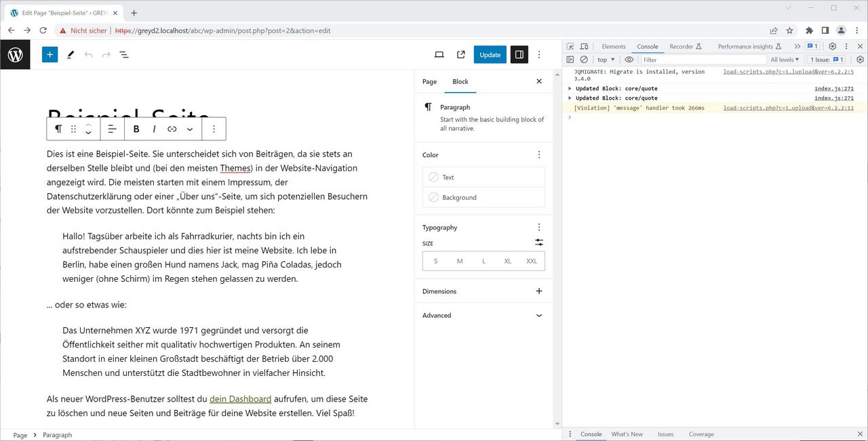Click the drag handle dots in the block toolbar
Viewport: 868px width, 441px height.
click(73, 129)
